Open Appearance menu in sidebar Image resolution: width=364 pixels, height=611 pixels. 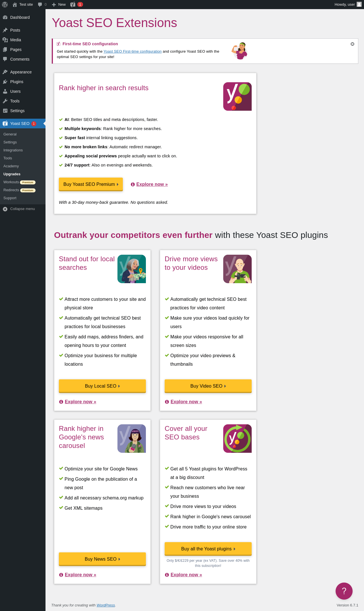[23, 72]
